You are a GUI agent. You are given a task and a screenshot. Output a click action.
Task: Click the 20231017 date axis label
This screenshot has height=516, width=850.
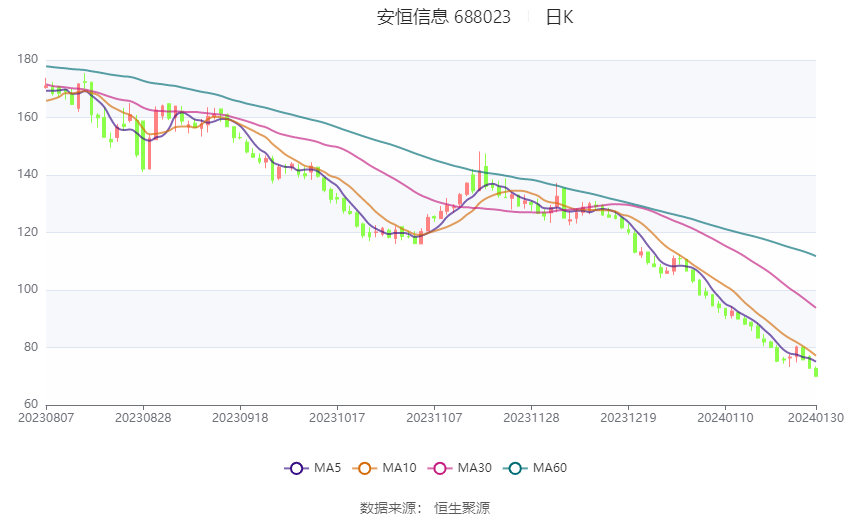[x=337, y=418]
